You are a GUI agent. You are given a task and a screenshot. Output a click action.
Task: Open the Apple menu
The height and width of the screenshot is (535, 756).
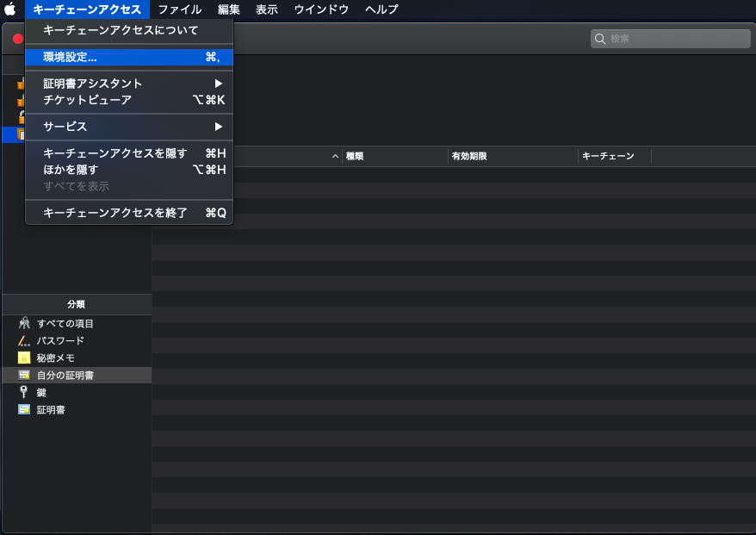pos(10,9)
